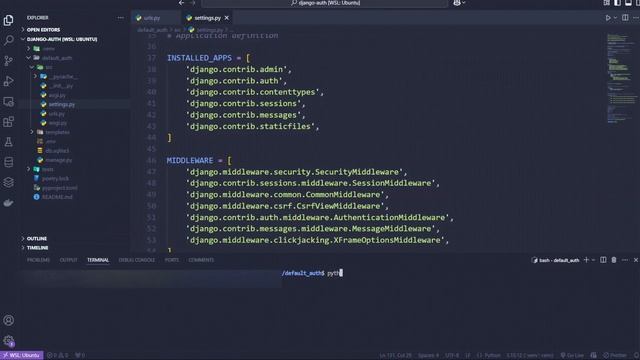The width and height of the screenshot is (640, 360).
Task: Toggle the bottom panel layout button
Action: click(x=628, y=3)
